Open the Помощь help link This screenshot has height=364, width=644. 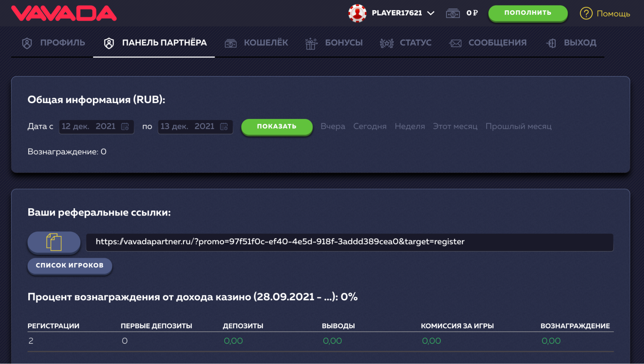[x=613, y=14]
